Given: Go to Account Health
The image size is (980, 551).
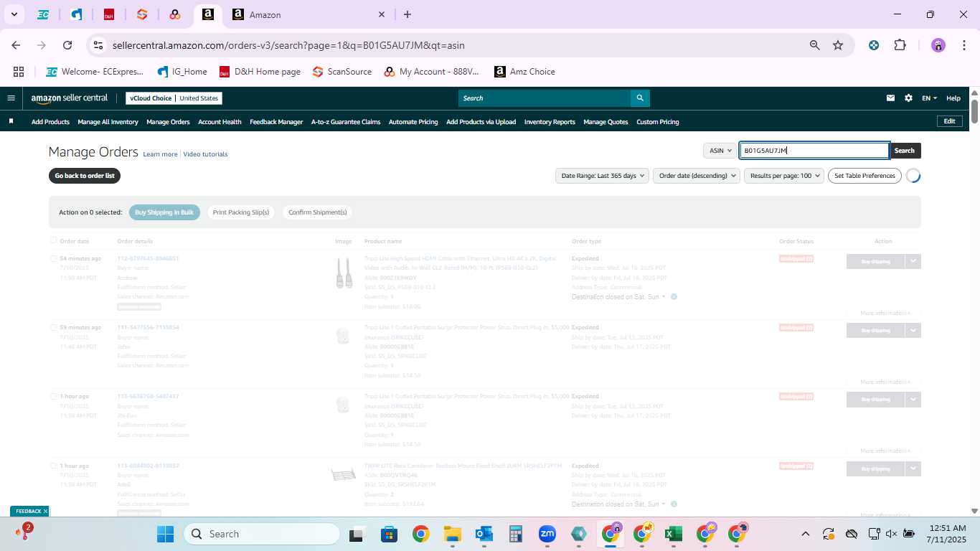Looking at the screenshot, I should tap(220, 122).
